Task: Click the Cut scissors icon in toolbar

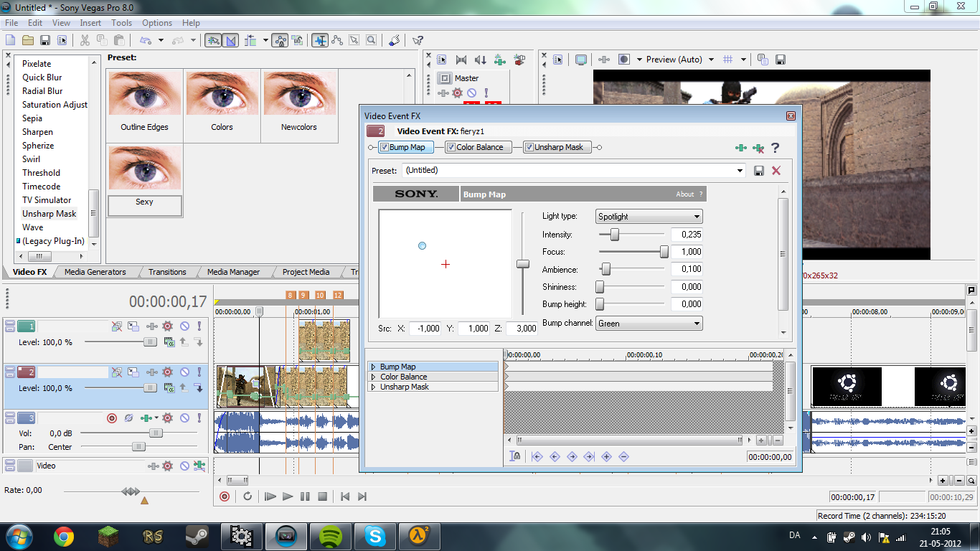Action: pyautogui.click(x=85, y=41)
